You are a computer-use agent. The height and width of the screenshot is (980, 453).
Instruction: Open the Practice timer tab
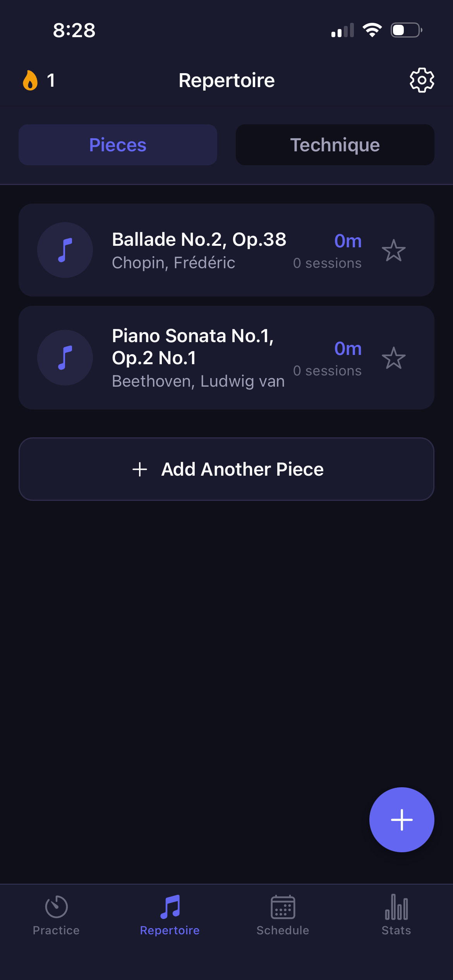(56, 915)
